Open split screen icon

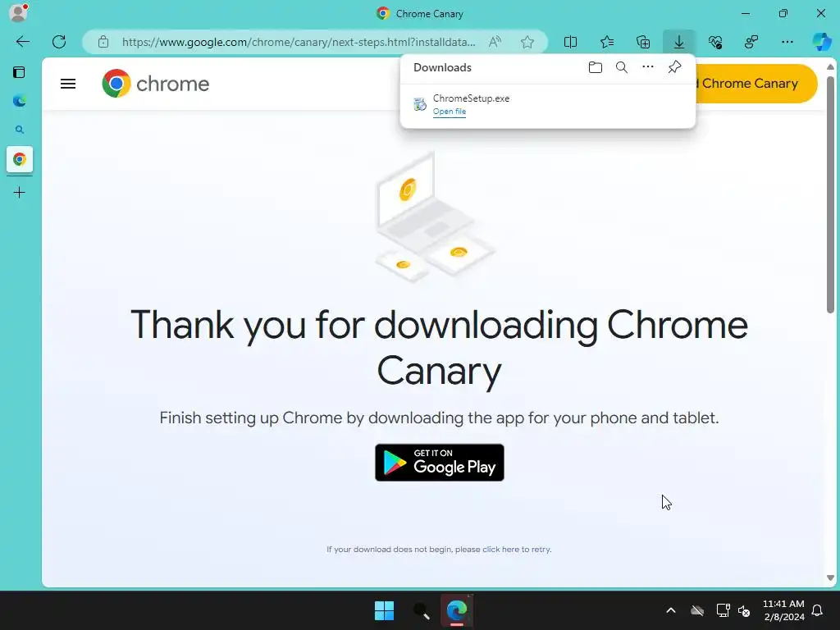tap(571, 42)
